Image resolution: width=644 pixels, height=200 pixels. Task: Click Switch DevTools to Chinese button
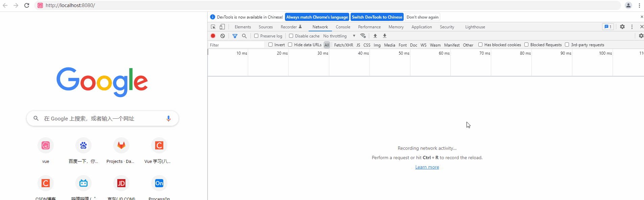[x=377, y=17]
